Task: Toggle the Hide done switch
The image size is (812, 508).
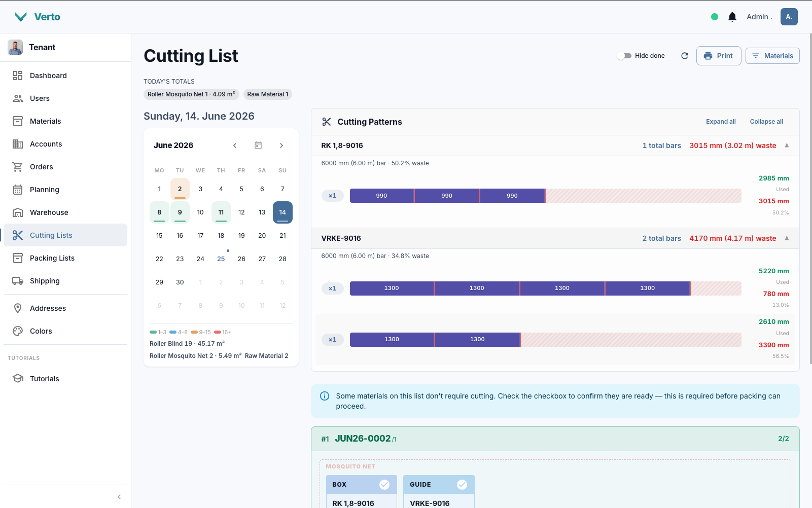Action: pos(624,56)
